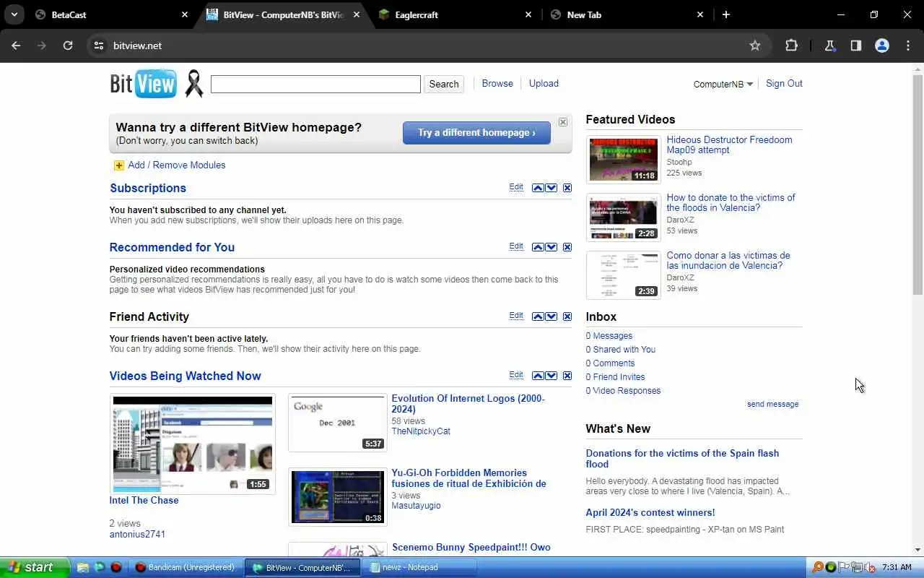Open 0 Messages inbox link
This screenshot has width=924, height=578.
pyautogui.click(x=609, y=336)
